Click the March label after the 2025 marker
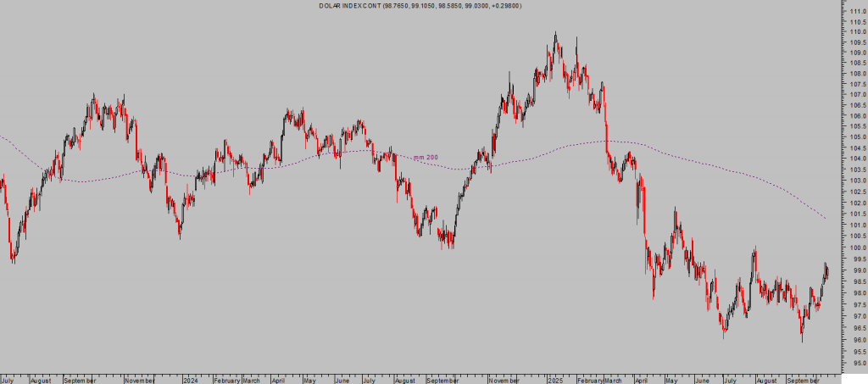 point(612,381)
